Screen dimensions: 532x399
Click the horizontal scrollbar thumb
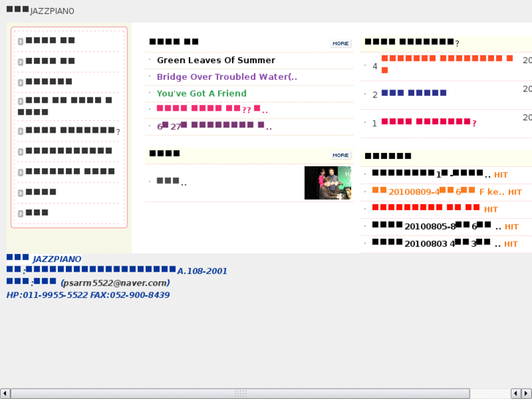tap(240, 394)
